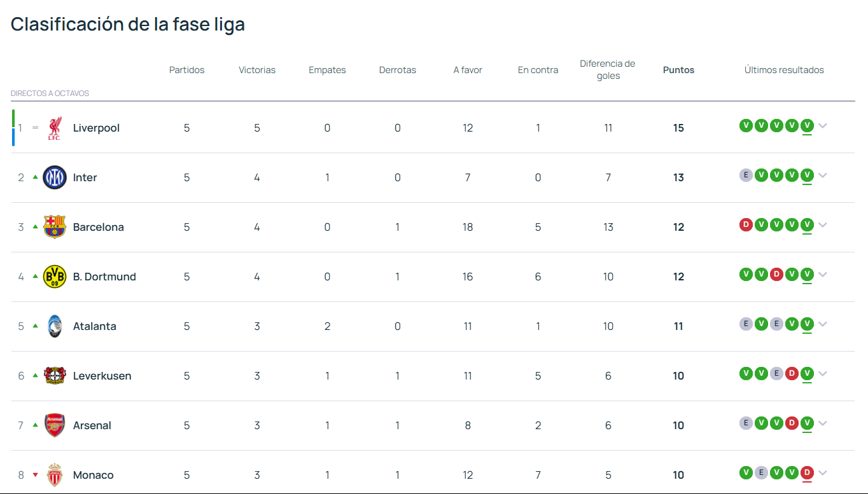This screenshot has height=494, width=868.
Task: Click the Barcelona club crest
Action: pos(55,227)
